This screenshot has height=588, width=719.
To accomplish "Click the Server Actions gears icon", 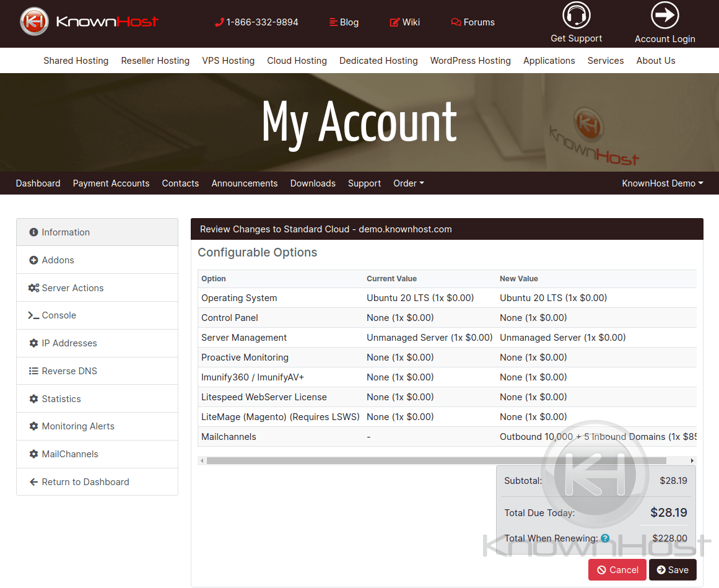I will [33, 288].
